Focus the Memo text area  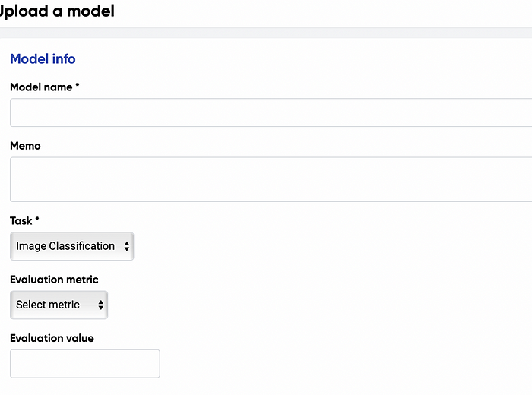click(271, 179)
